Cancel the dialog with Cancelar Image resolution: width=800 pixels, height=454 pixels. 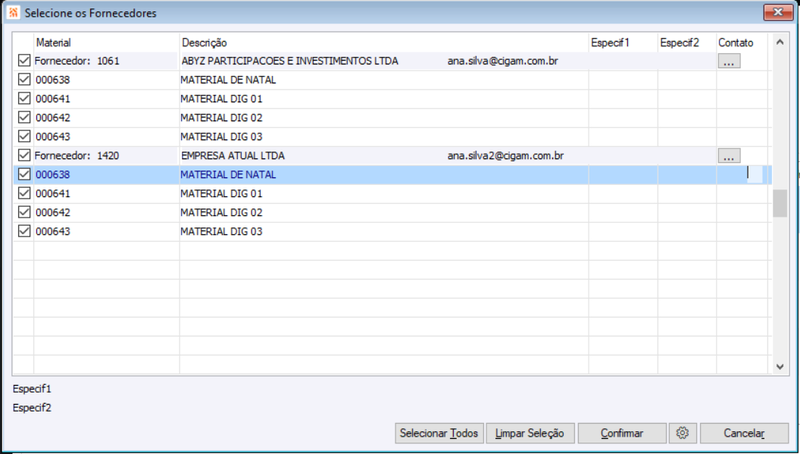[744, 433]
